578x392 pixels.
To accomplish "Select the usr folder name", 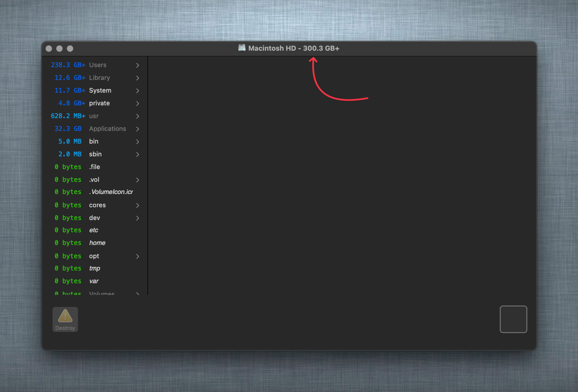I will point(94,116).
